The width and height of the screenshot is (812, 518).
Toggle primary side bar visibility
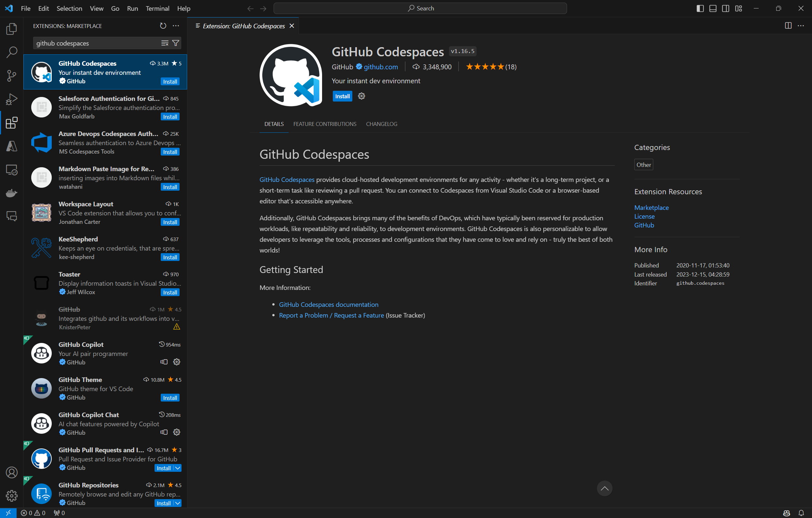pyautogui.click(x=700, y=8)
